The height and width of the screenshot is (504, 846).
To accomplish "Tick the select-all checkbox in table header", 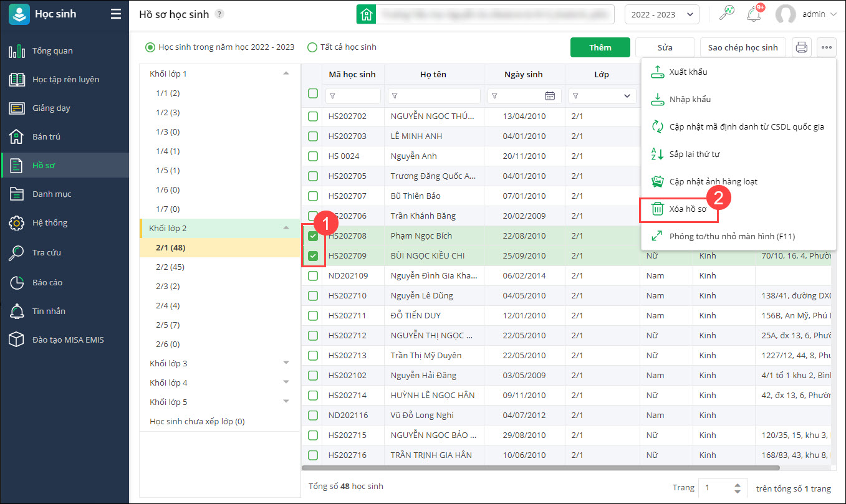I will pyautogui.click(x=313, y=93).
